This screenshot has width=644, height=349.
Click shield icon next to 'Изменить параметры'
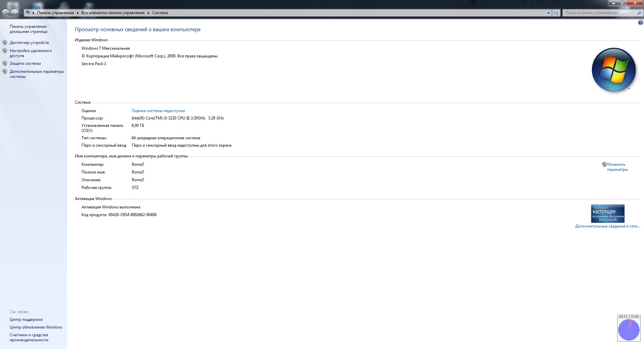[x=604, y=164]
